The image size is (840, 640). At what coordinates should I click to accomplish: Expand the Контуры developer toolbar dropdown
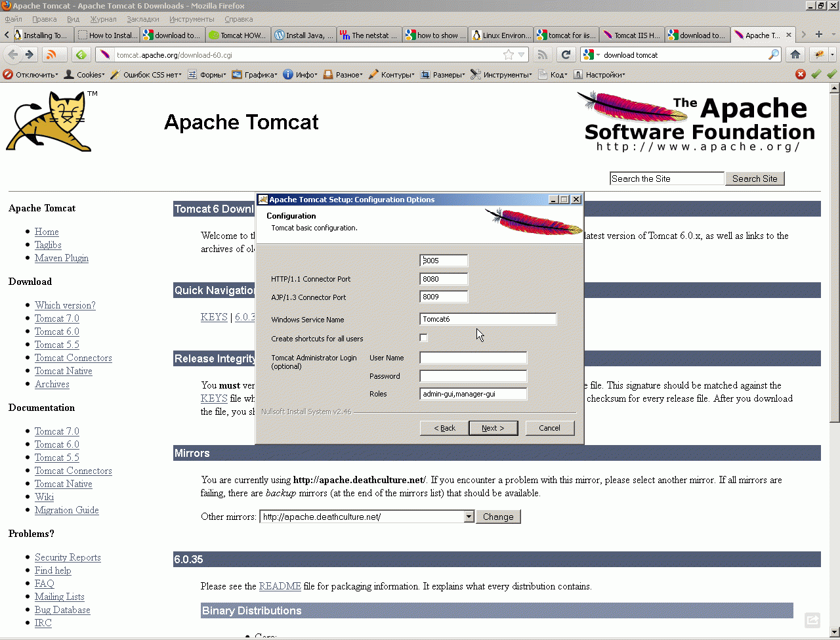pos(391,75)
